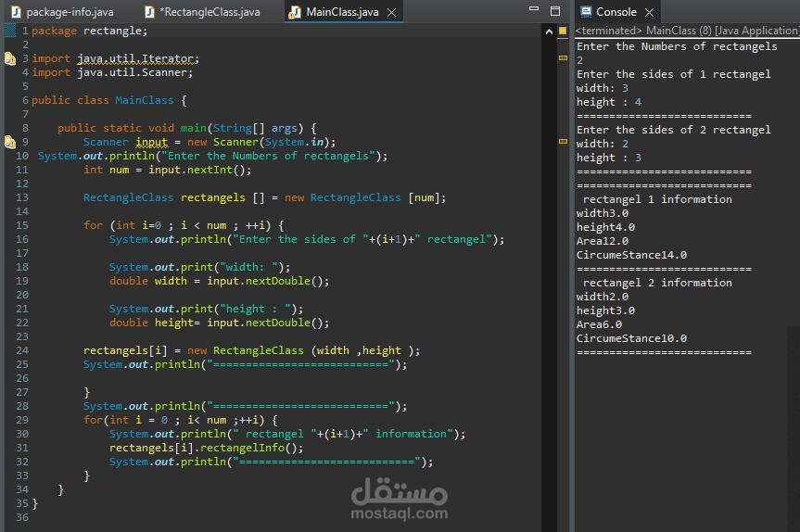Click console input 'height : 4'
The width and height of the screenshot is (800, 532).
coord(609,102)
